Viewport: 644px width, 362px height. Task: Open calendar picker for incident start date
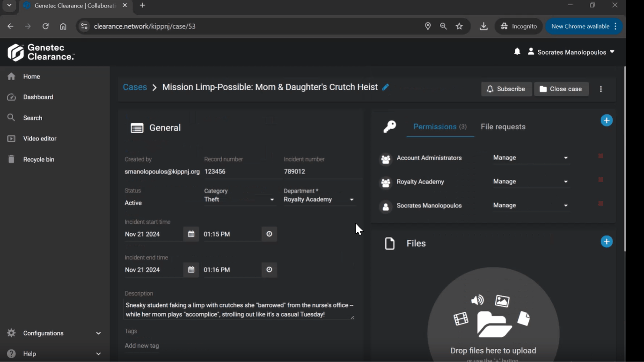pyautogui.click(x=191, y=234)
